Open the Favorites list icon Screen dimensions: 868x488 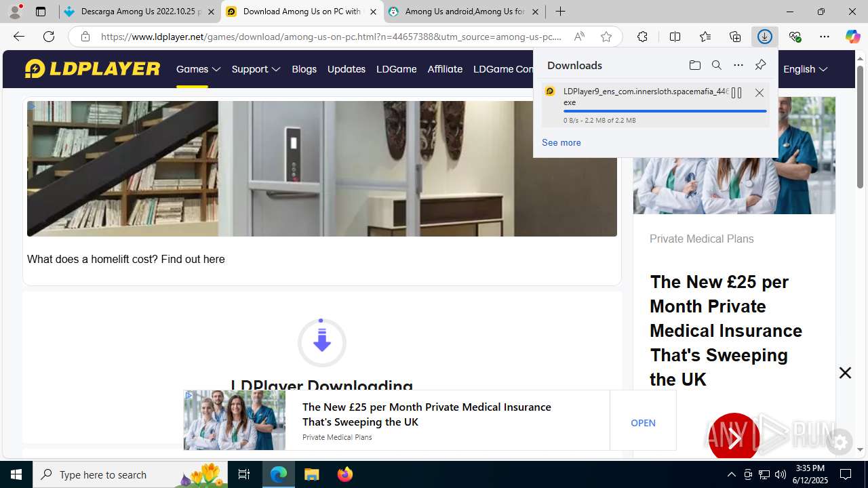(x=705, y=37)
